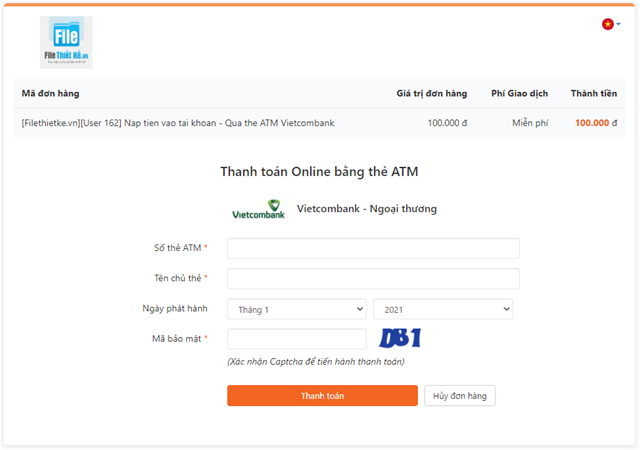Click the Mã đơn hàng column header
Viewport: 640px width, 450px height.
(x=51, y=94)
